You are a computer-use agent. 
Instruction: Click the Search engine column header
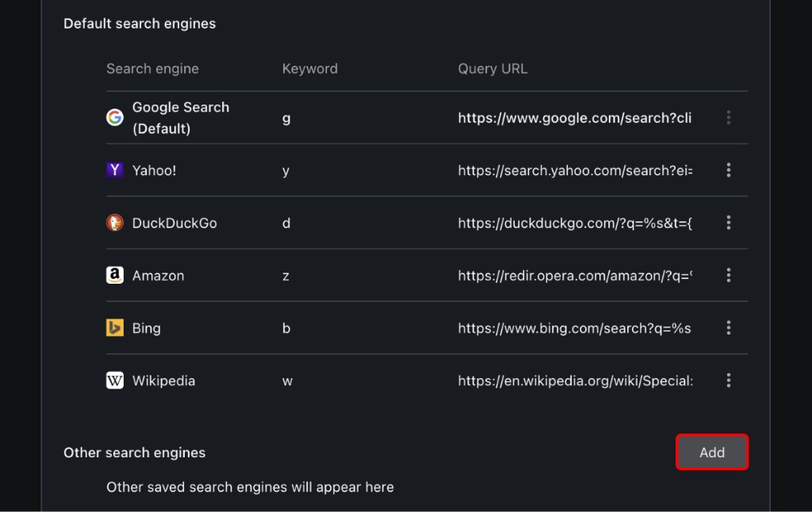pyautogui.click(x=152, y=69)
